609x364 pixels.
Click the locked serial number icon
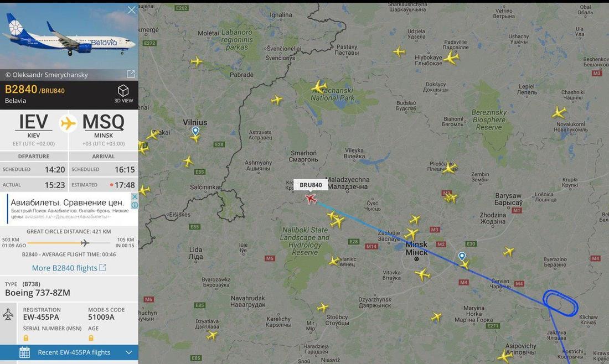click(x=26, y=337)
